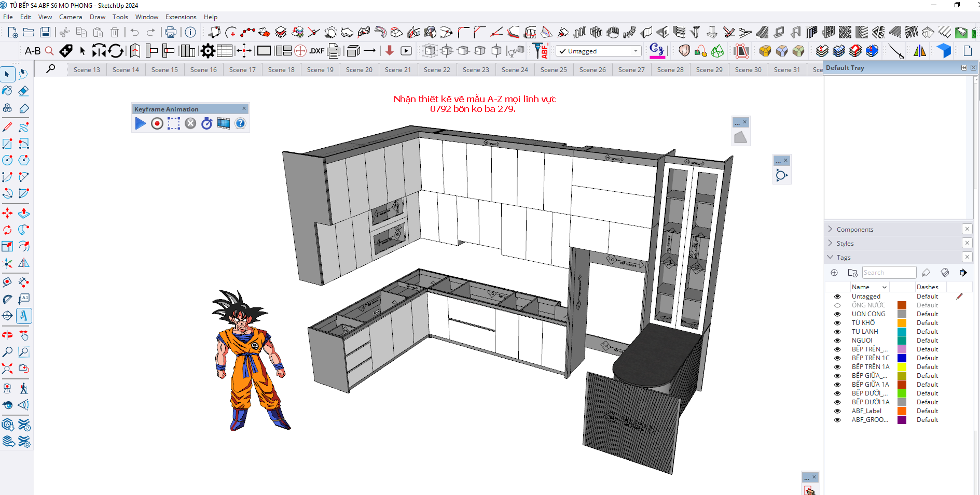
Task: Click the Add Tag plus icon
Action: pyautogui.click(x=834, y=273)
